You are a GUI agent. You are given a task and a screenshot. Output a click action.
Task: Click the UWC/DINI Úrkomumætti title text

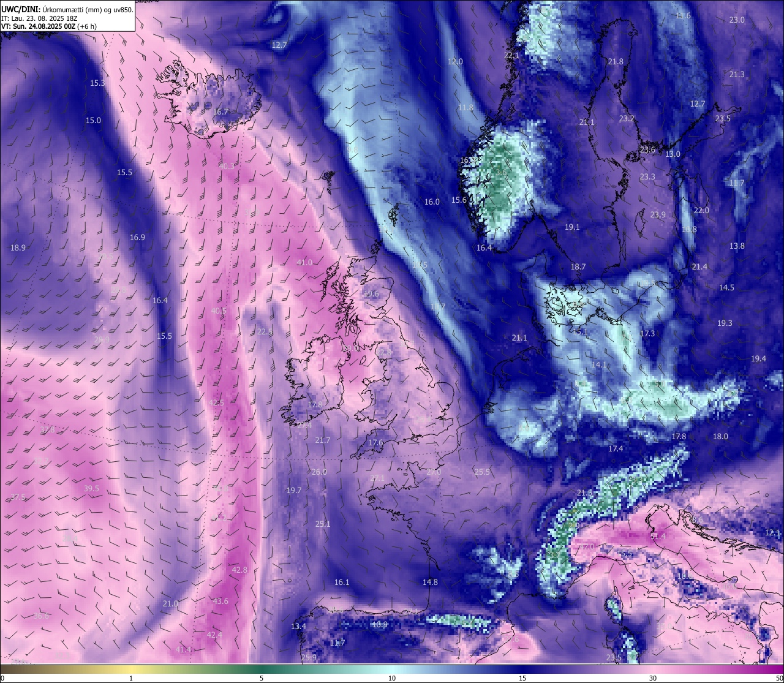coord(67,9)
